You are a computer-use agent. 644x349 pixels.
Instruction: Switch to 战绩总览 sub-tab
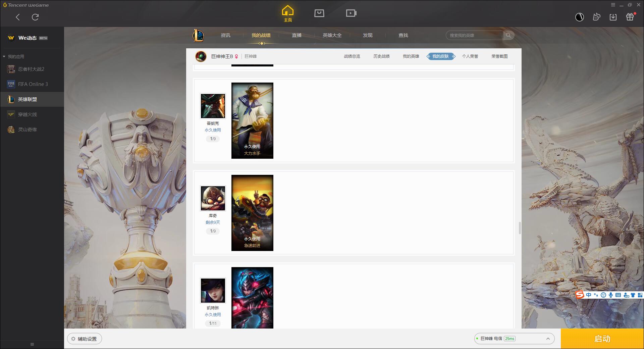[x=352, y=56]
